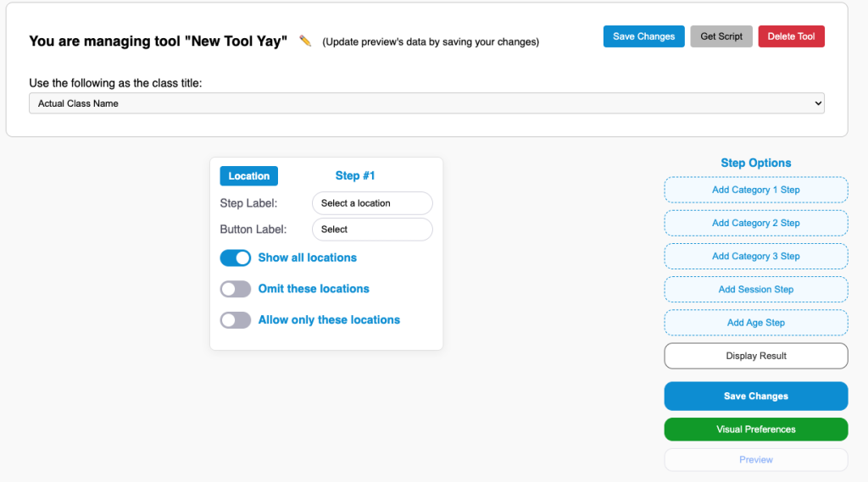Viewport: 868px width, 482px height.
Task: Toggle the Show all locations switch
Action: [x=236, y=258]
